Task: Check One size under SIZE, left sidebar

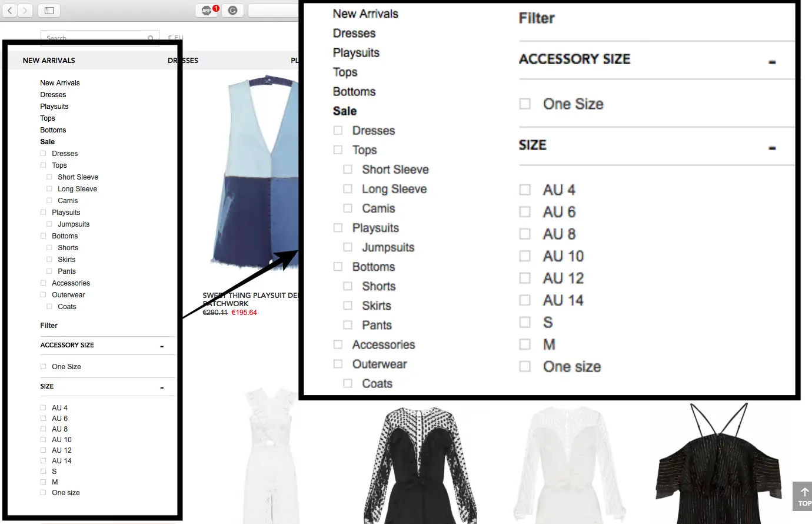Action: (x=43, y=493)
